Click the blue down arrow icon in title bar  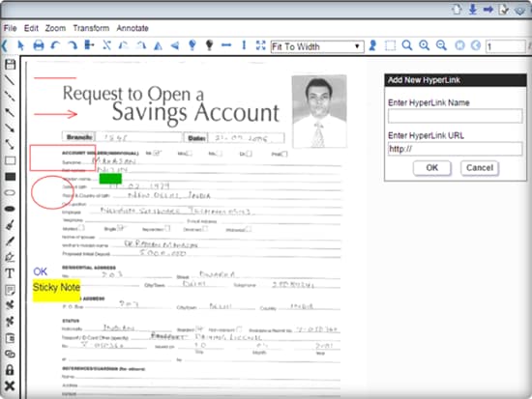[x=473, y=9]
